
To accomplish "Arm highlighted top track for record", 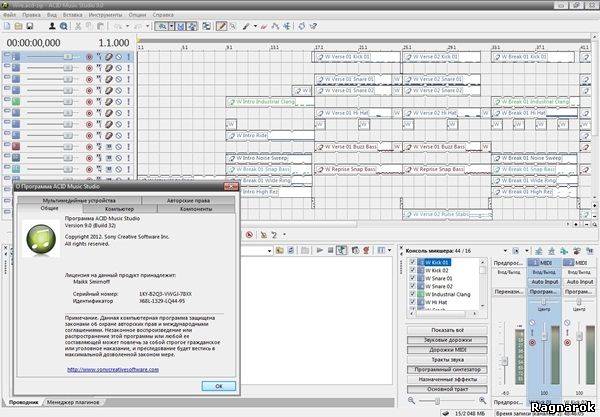I will coord(89,57).
